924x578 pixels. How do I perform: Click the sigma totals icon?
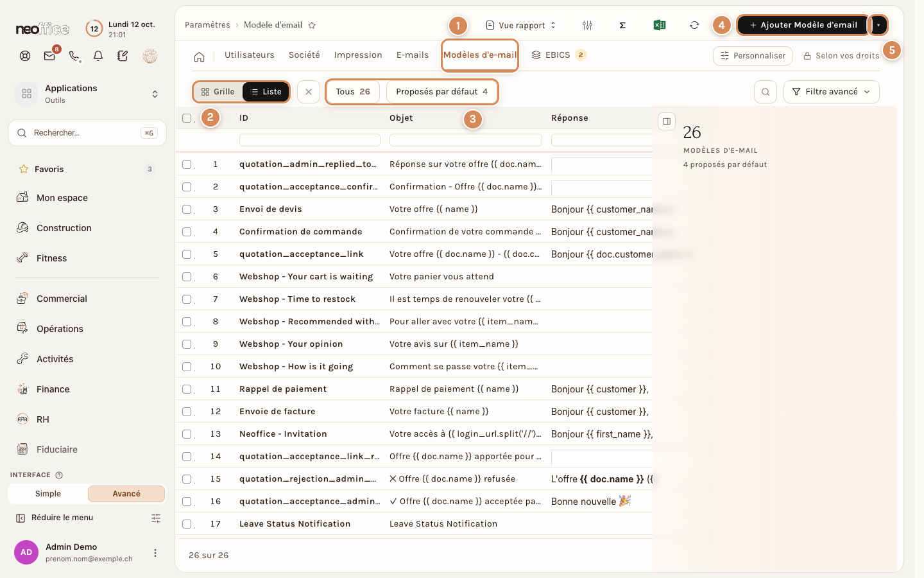point(622,25)
